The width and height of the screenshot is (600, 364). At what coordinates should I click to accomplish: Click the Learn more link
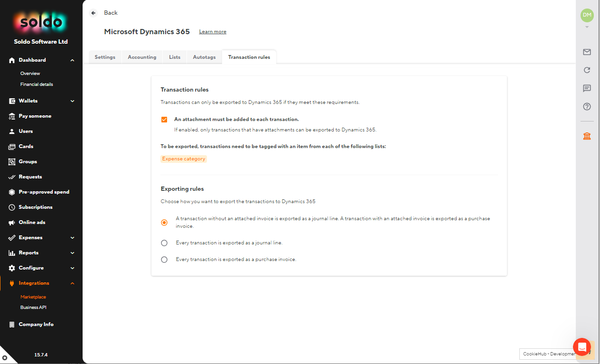tap(213, 32)
